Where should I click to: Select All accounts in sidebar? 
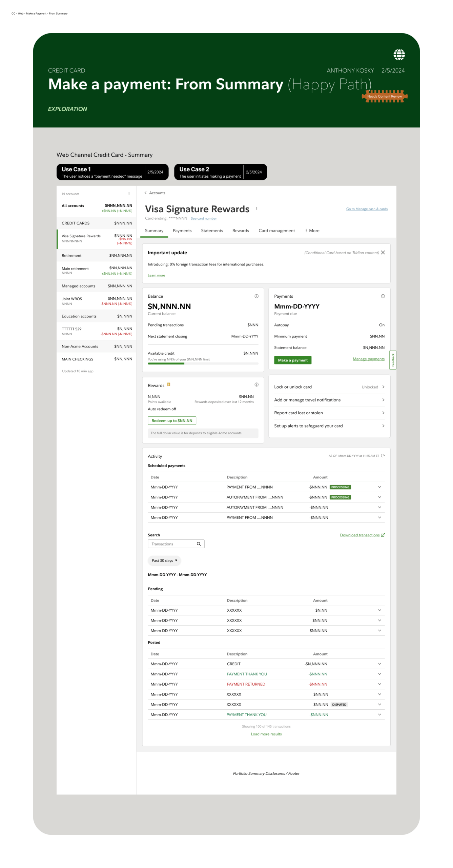pyautogui.click(x=97, y=208)
